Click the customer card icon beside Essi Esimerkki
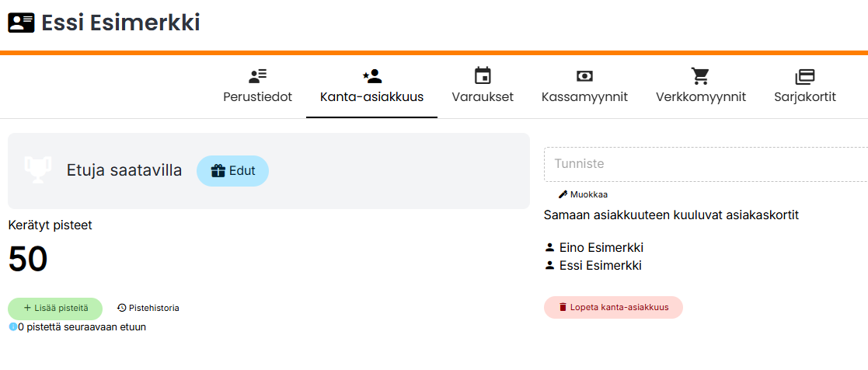Image resolution: width=868 pixels, height=370 pixels. (x=21, y=23)
